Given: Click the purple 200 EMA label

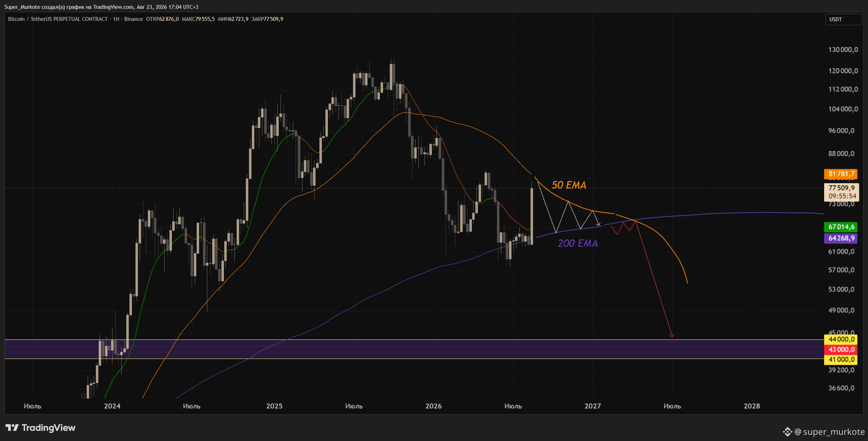Looking at the screenshot, I should 578,243.
